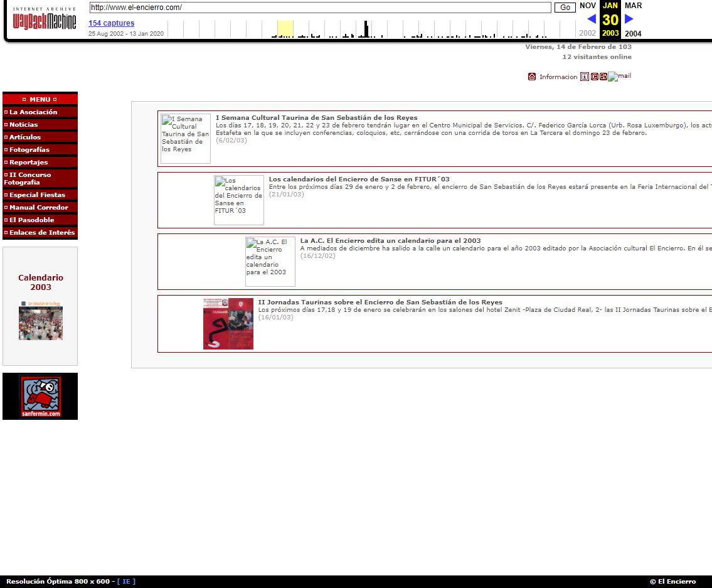Open the 154 captures link

[x=111, y=23]
